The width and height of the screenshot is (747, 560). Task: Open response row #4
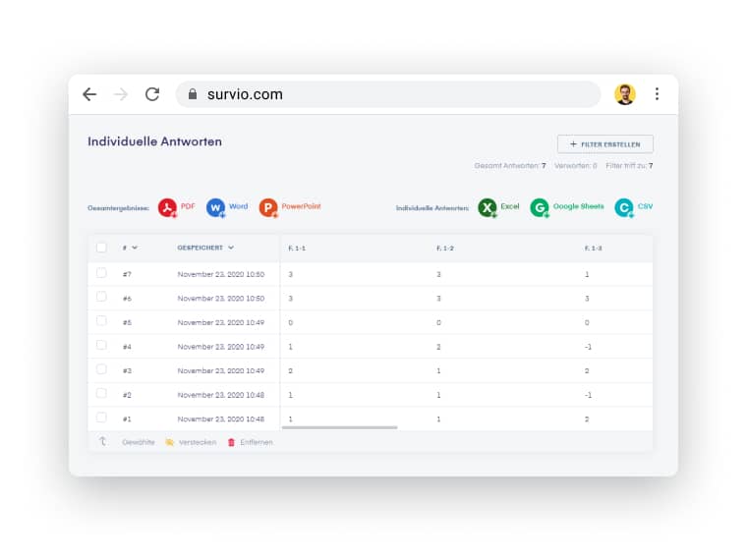[x=371, y=347]
